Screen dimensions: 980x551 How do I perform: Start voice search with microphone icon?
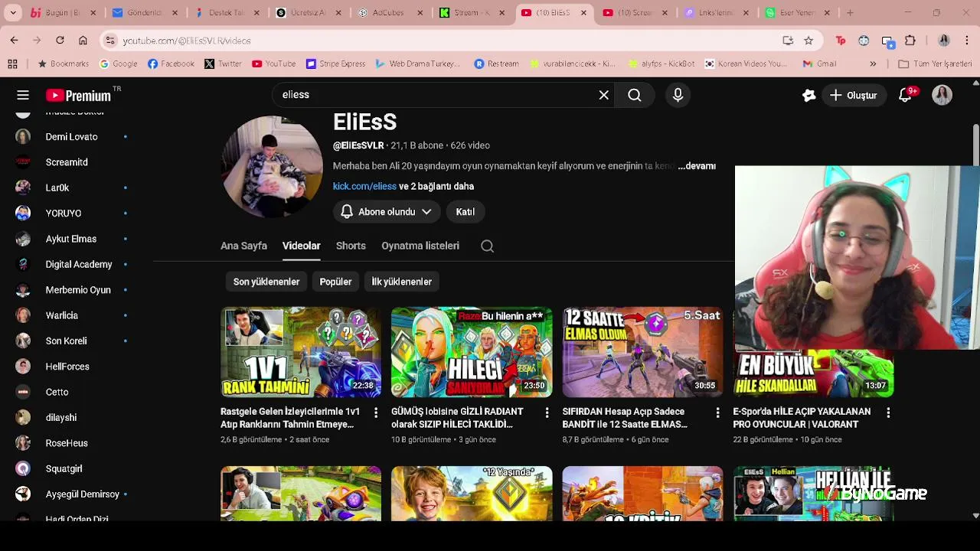click(678, 95)
